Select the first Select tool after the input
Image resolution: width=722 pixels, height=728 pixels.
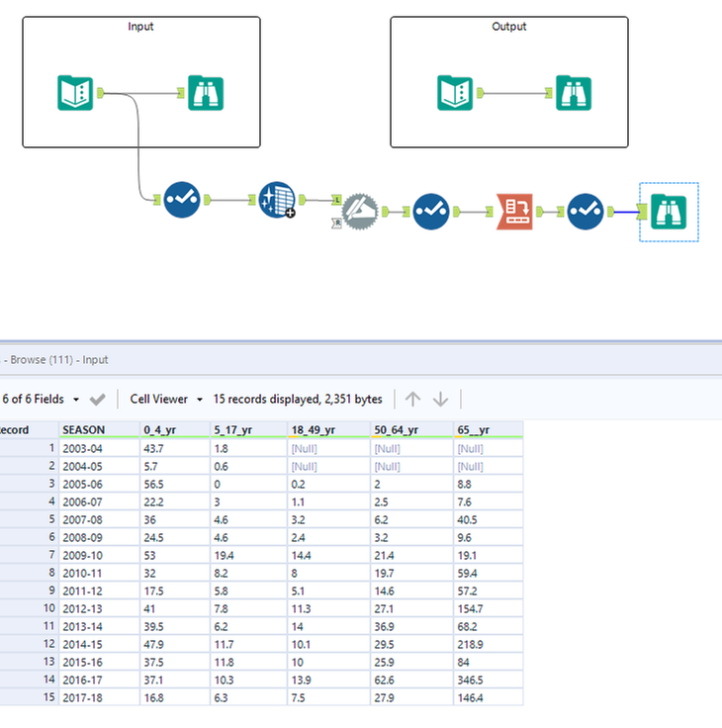pos(182,200)
